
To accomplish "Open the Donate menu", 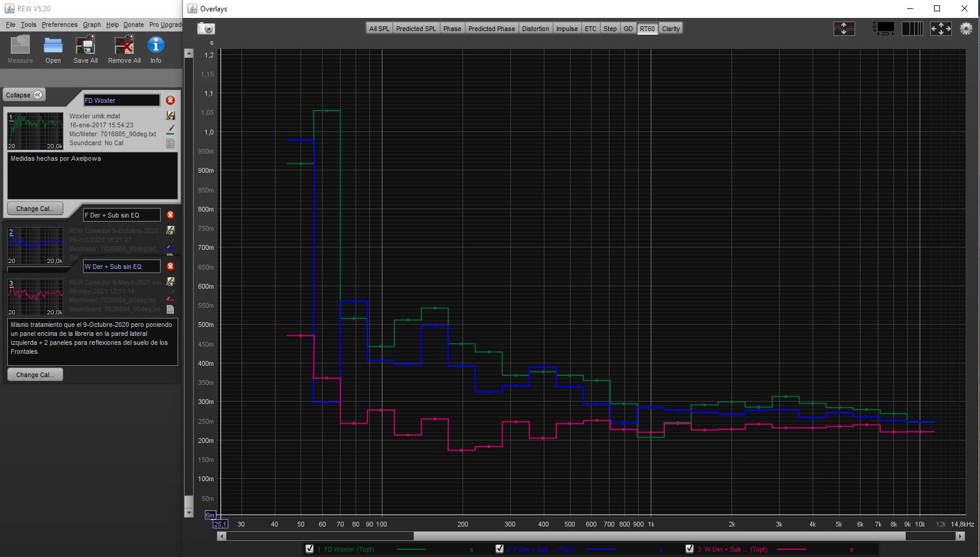I will point(134,25).
